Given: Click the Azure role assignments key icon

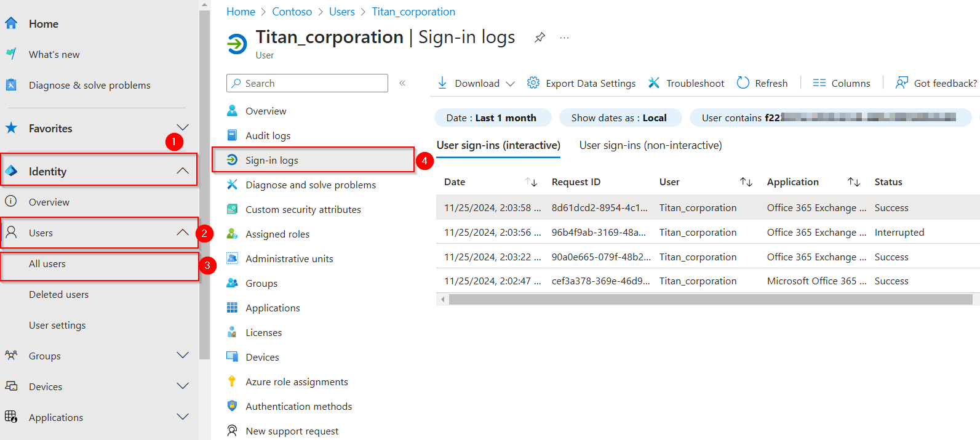Looking at the screenshot, I should (x=232, y=382).
